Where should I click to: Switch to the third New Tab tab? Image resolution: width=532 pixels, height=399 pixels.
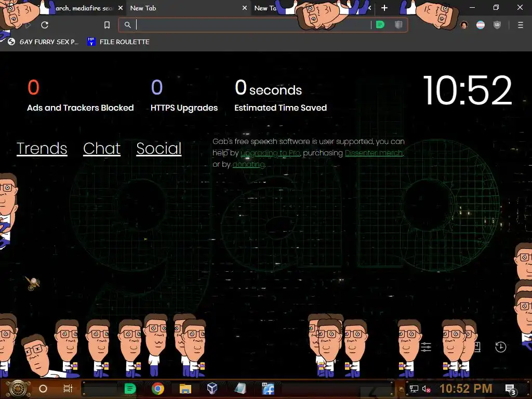pos(267,8)
